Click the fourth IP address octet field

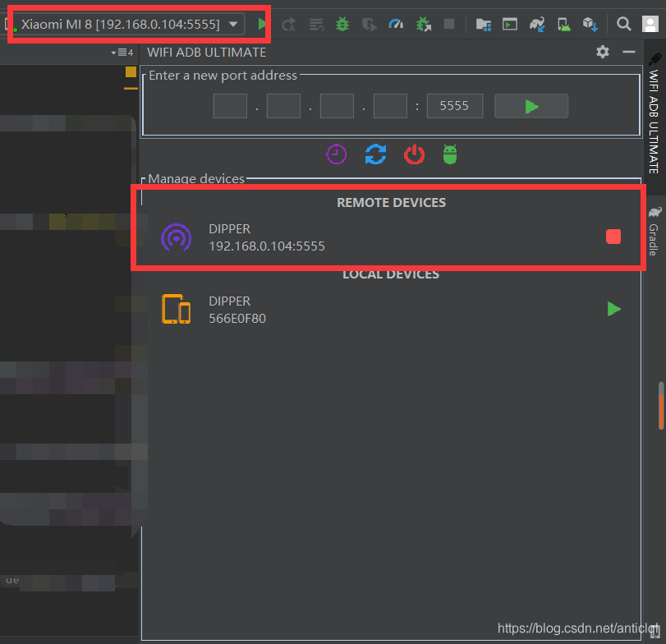(390, 106)
